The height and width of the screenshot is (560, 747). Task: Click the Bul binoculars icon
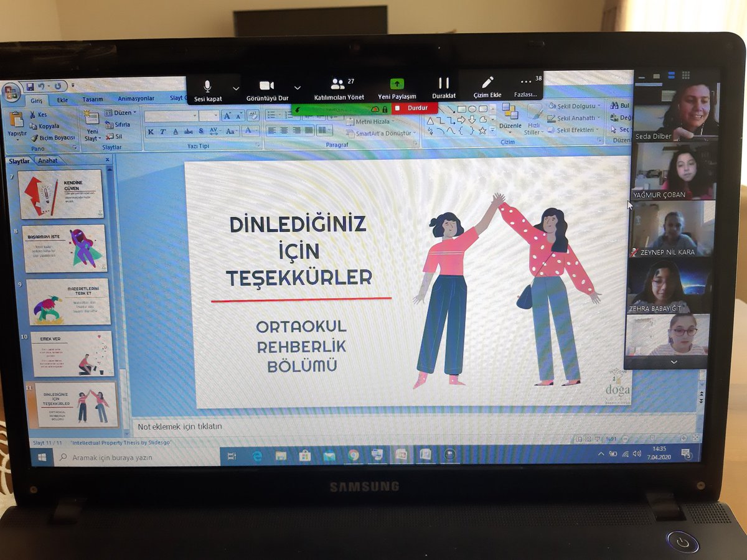click(614, 106)
